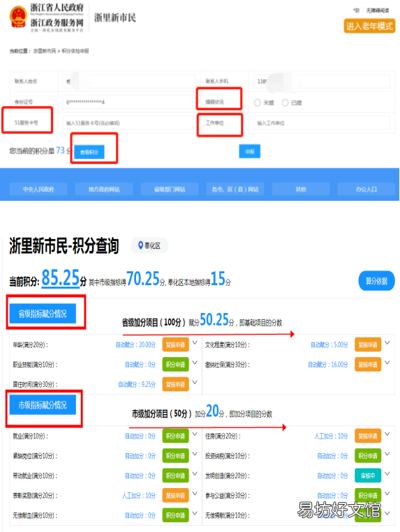Screen dimensions: 400x532
Task: Expand the 职业技能 row chevron
Action: coord(195,363)
